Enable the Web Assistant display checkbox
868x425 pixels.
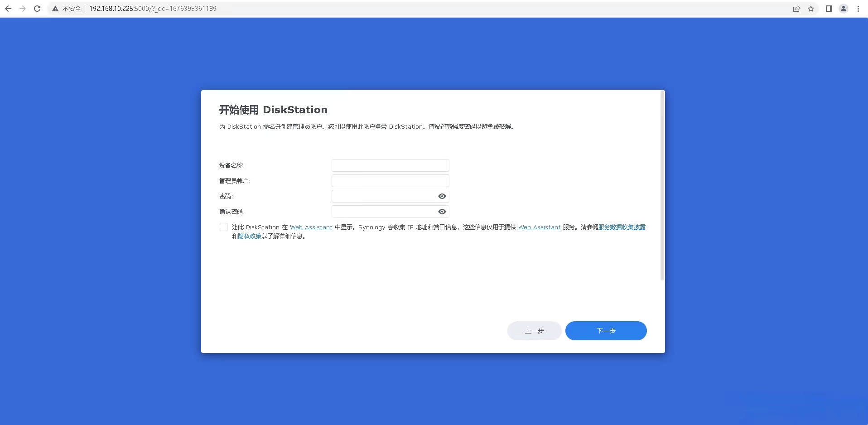tap(224, 227)
